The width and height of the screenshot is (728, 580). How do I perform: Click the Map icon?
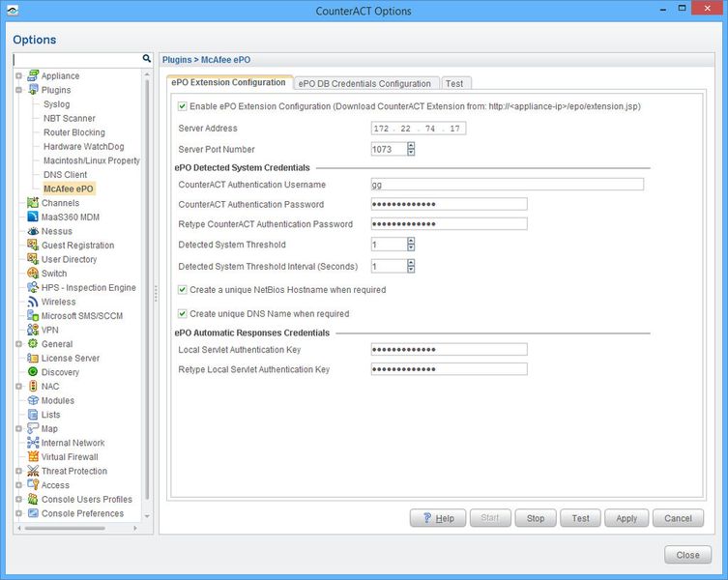click(33, 428)
